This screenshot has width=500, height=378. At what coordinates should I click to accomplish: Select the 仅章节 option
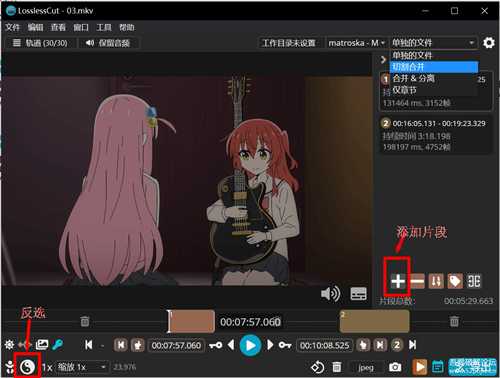[x=433, y=90]
